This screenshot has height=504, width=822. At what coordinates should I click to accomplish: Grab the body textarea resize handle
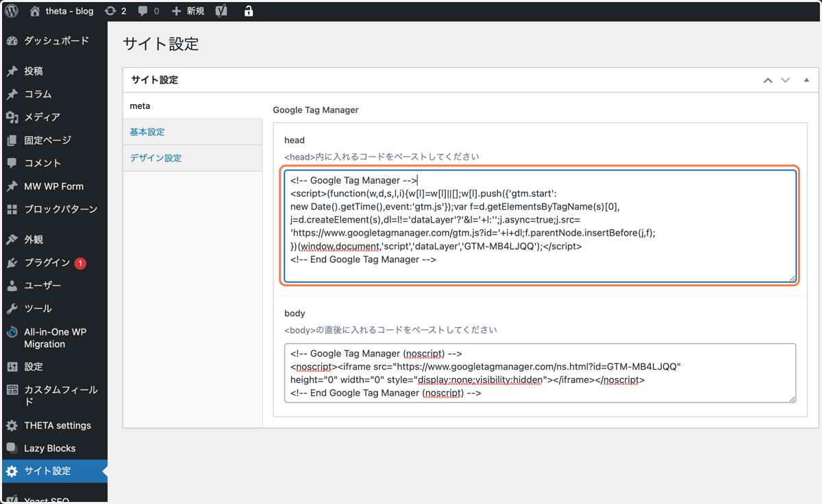pyautogui.click(x=792, y=399)
